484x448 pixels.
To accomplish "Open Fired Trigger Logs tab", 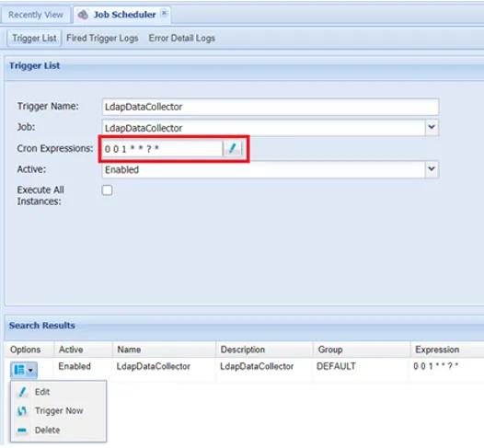I will coord(102,39).
